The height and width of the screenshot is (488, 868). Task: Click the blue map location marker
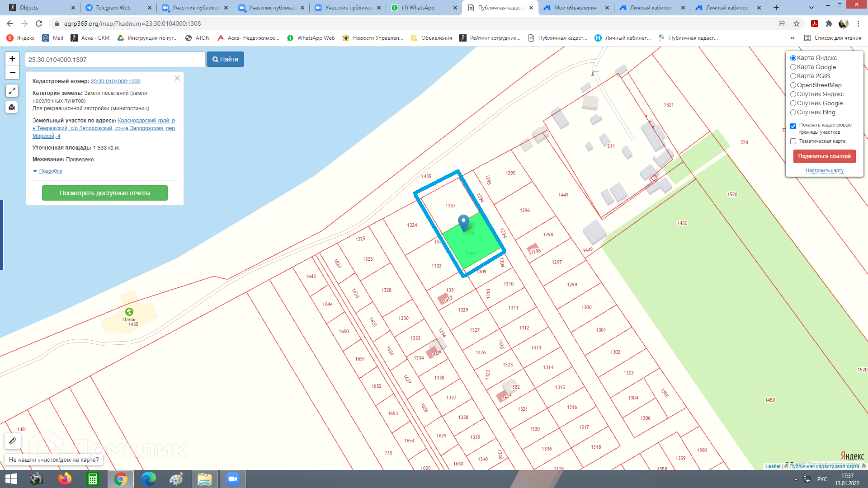tap(463, 222)
